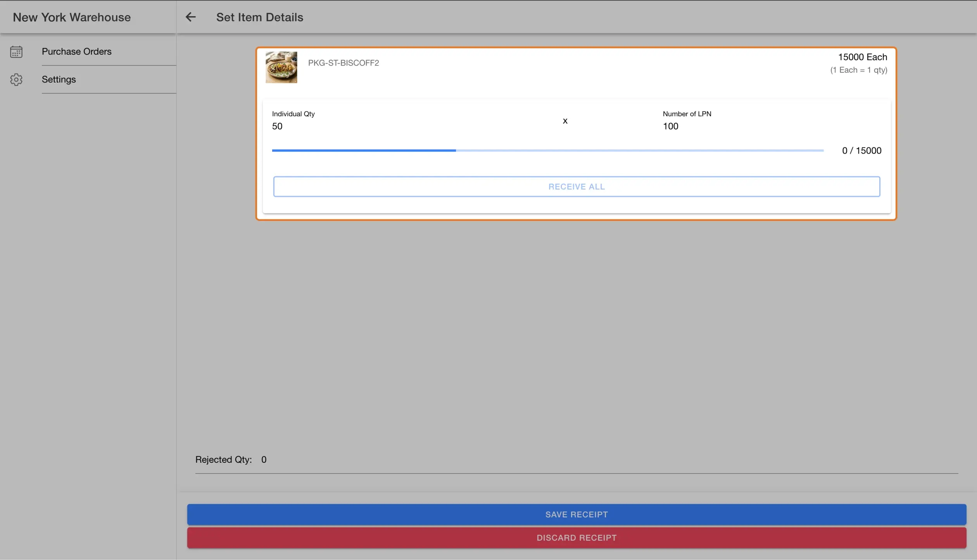The height and width of the screenshot is (560, 977).
Task: Click the unit conversion note (1 Each = 1 qty)
Action: [x=858, y=70]
